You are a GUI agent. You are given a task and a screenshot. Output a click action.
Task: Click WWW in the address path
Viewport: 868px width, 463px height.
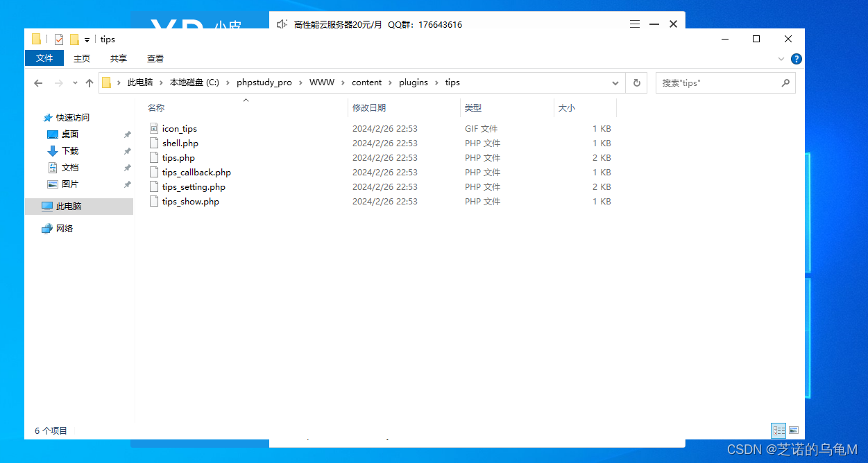tap(322, 82)
